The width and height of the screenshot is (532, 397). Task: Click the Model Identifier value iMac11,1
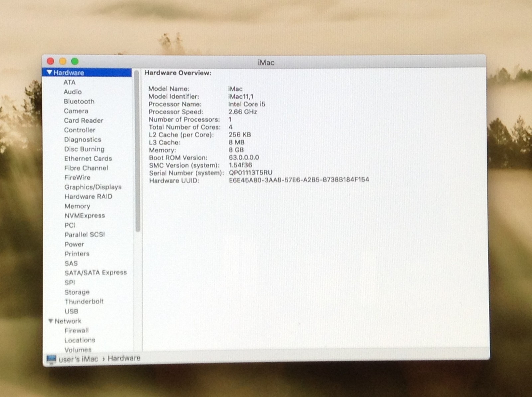(x=241, y=96)
